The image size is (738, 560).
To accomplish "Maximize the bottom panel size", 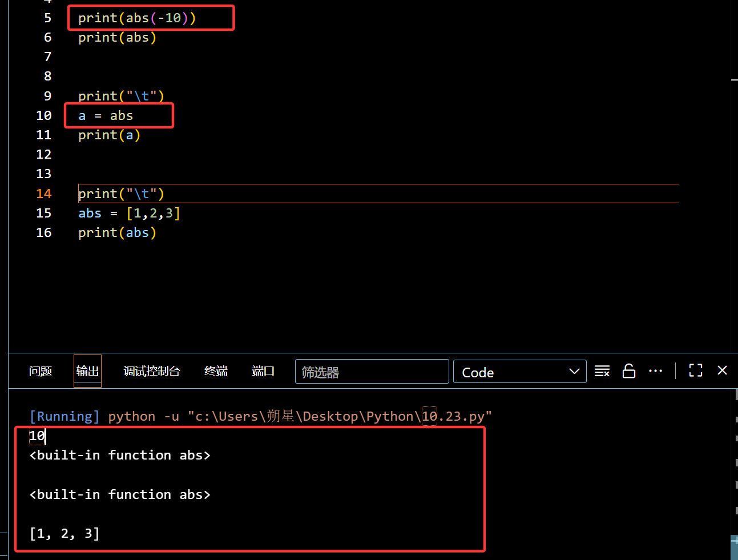I will 695,370.
